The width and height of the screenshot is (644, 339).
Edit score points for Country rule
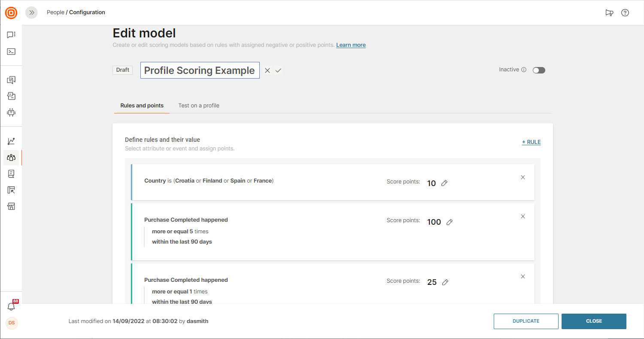(x=445, y=183)
